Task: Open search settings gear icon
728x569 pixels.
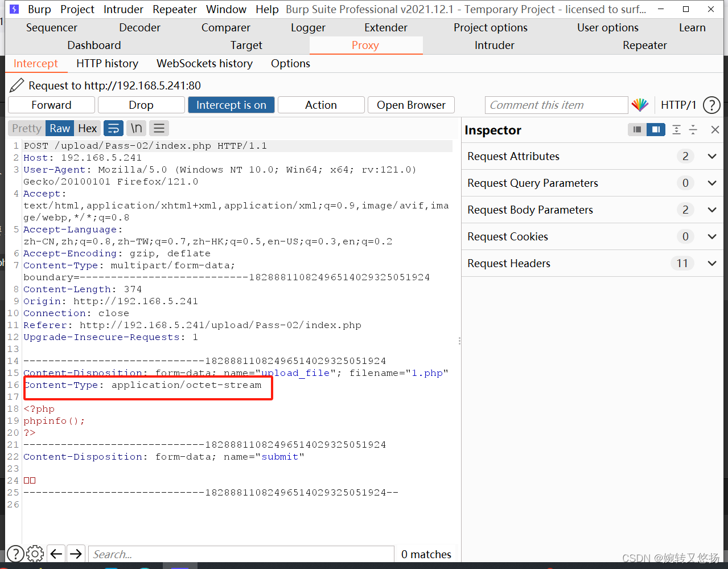Action: click(x=35, y=554)
